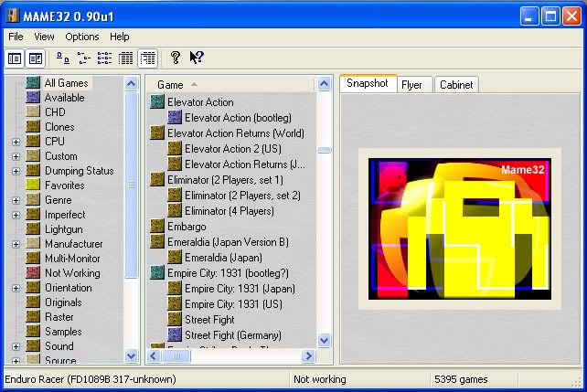Click the yellow Favorites folder icon

click(x=33, y=185)
